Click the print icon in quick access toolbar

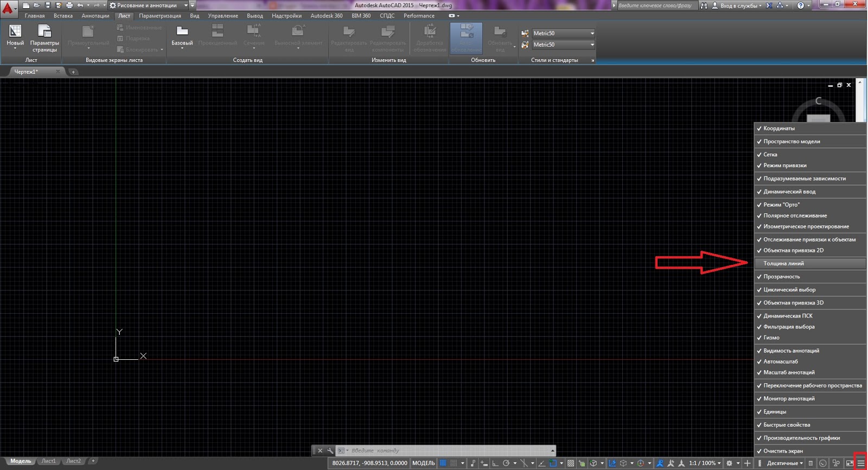coord(69,5)
